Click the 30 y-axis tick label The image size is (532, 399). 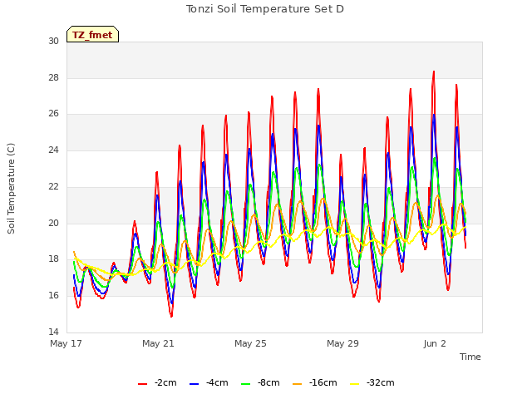pyautogui.click(x=53, y=41)
